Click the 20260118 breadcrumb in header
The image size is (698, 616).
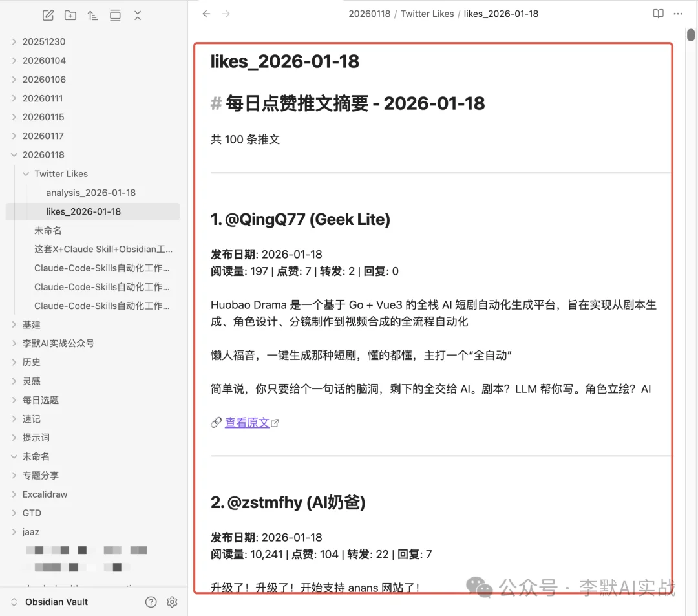point(369,14)
